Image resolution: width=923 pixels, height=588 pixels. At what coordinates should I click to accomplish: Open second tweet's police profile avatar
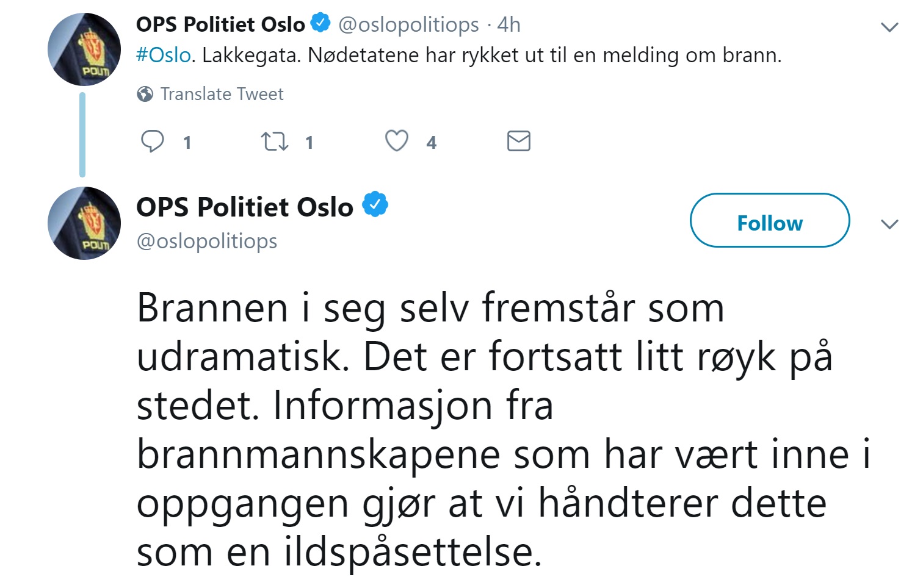(x=84, y=223)
